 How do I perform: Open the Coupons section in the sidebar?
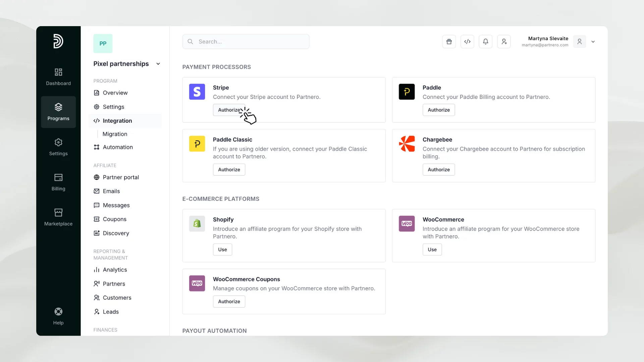click(x=114, y=219)
